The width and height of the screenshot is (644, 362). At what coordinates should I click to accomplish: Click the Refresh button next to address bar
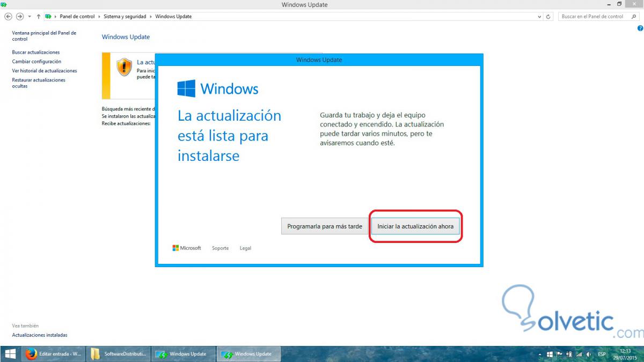(548, 17)
